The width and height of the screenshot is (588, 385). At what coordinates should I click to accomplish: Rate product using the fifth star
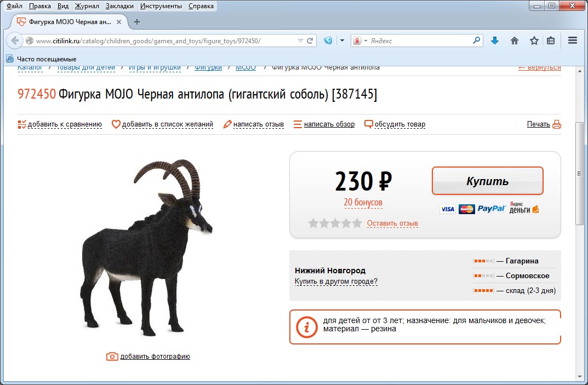click(357, 223)
